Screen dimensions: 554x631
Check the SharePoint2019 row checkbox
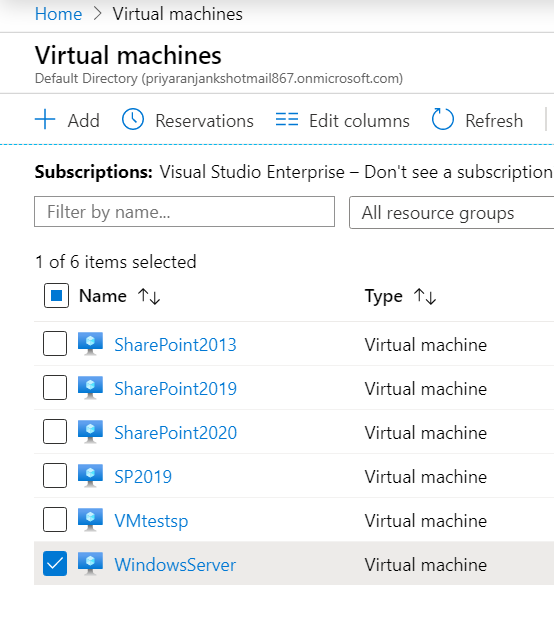(55, 388)
